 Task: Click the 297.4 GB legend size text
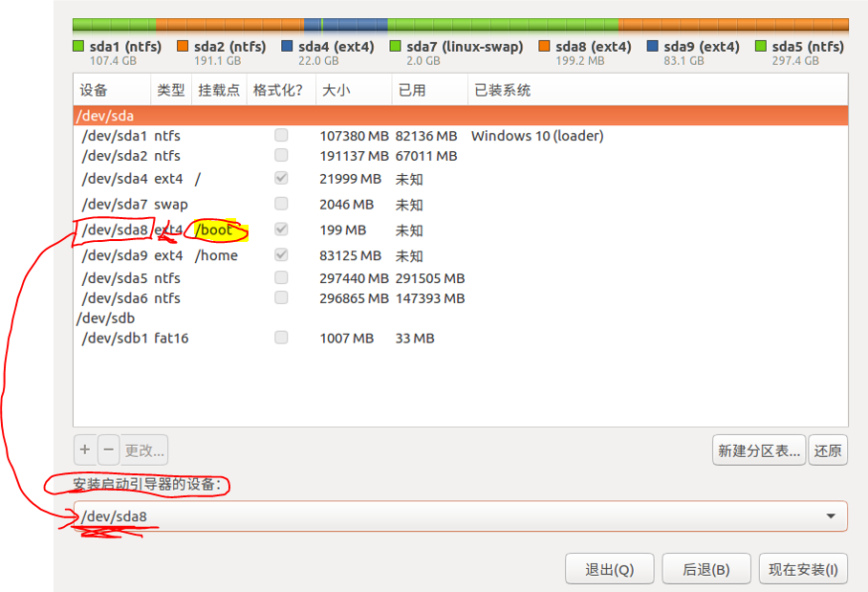click(795, 61)
